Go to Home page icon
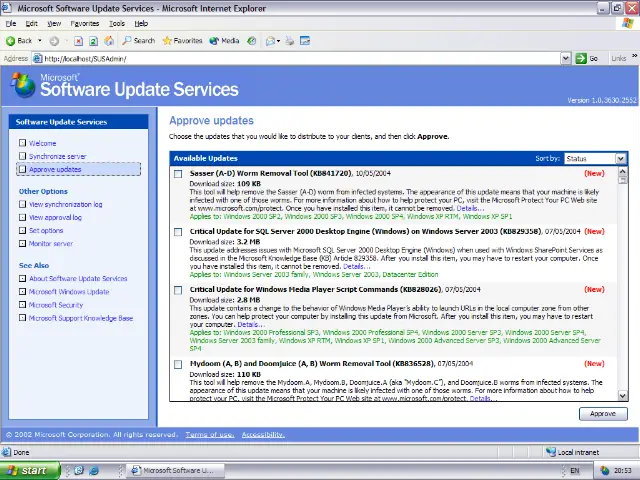Image resolution: width=640 pixels, height=480 pixels. (x=109, y=41)
